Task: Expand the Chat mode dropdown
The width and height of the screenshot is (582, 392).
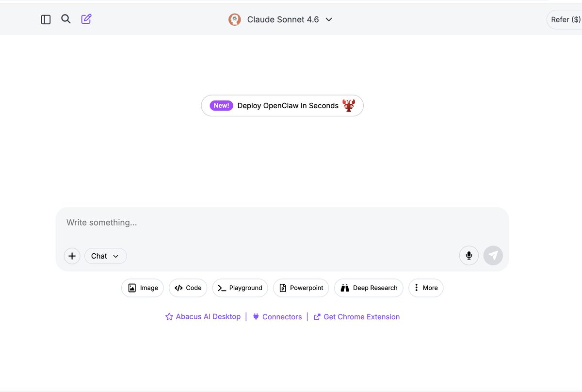Action: (x=105, y=256)
